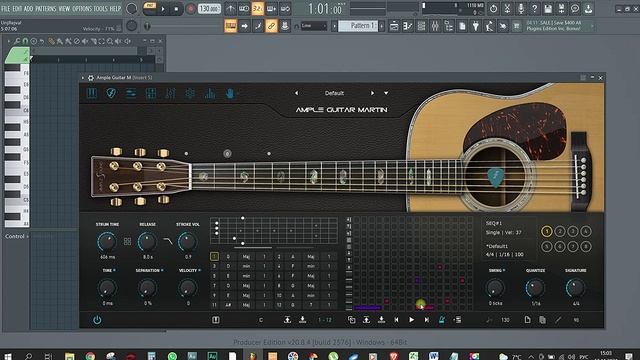Click chord cell showing A# in row 11

[x=228, y=305]
